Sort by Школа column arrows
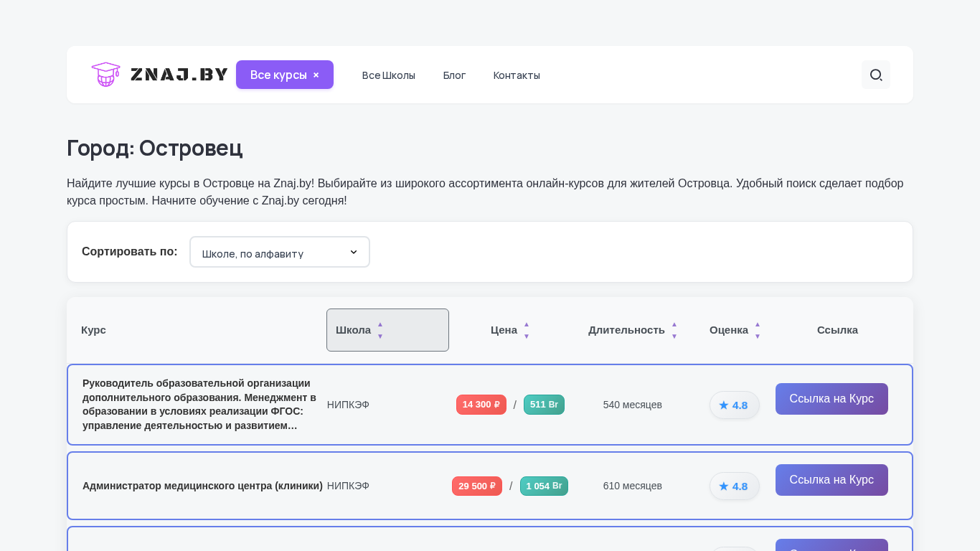Viewport: 980px width, 551px height. point(380,330)
